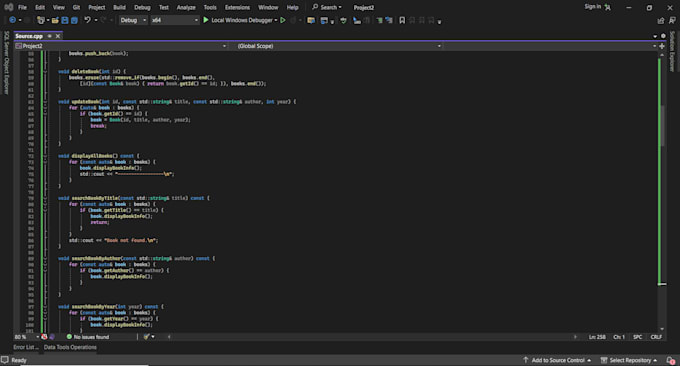Click the save file disk icon
Screen dimensions: 680x366
click(65, 20)
